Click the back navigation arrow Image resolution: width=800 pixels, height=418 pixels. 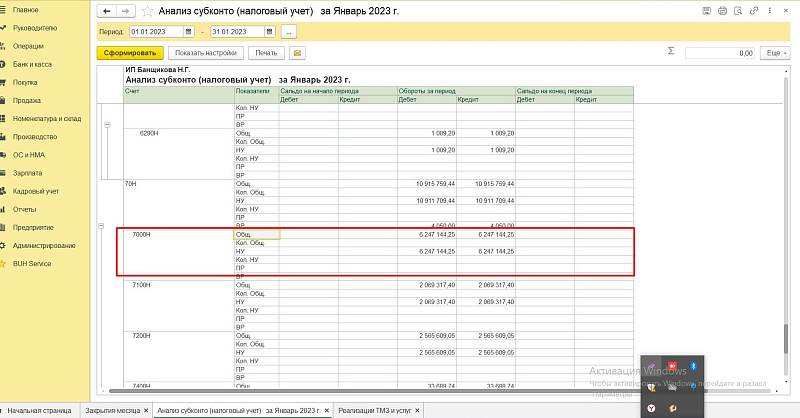pyautogui.click(x=107, y=11)
